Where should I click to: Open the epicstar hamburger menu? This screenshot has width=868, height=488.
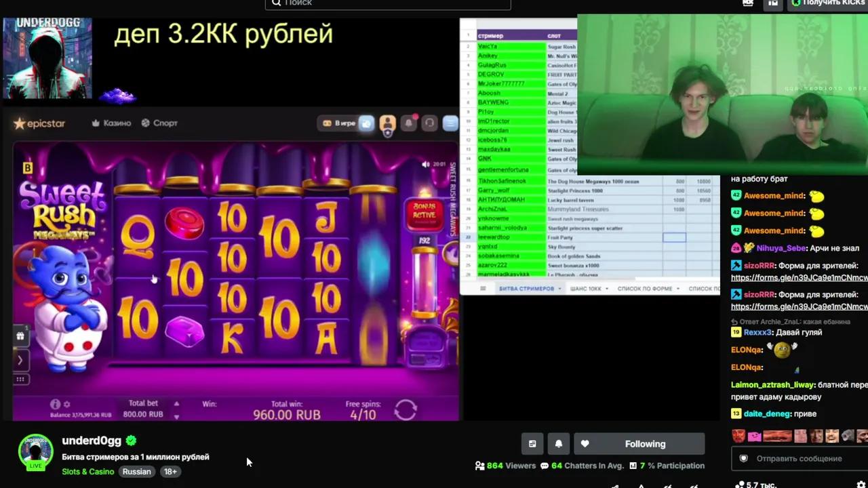(450, 123)
